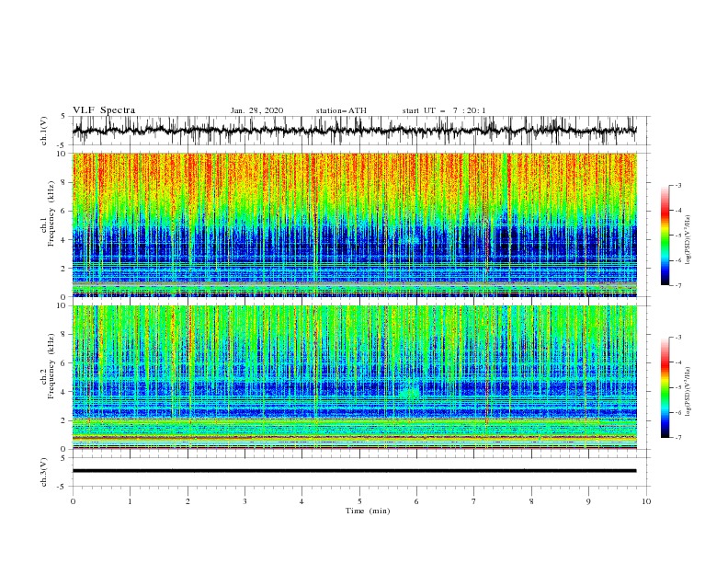Click the ch.3(V) axis "5" tick label
728x563 pixels.
tap(64, 458)
